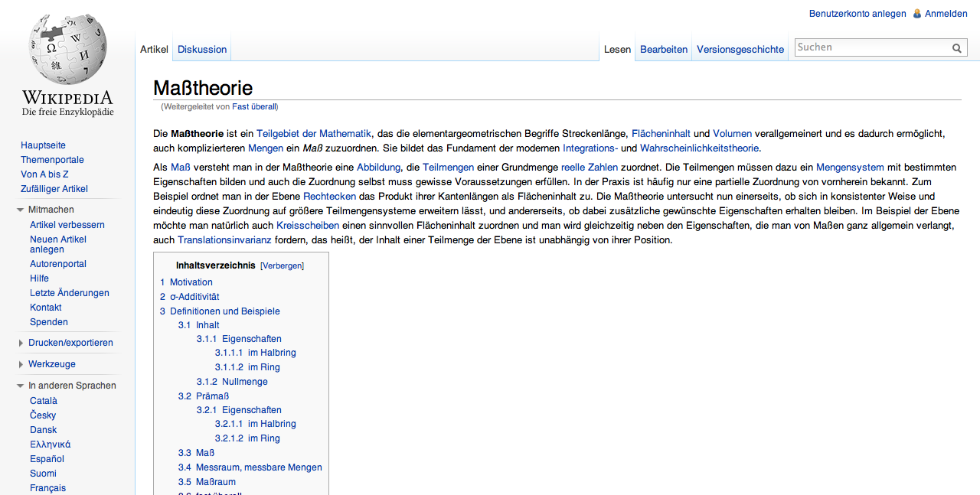Open the Translationsinvarianz link
Viewport: 980px width, 495px height.
[224, 239]
